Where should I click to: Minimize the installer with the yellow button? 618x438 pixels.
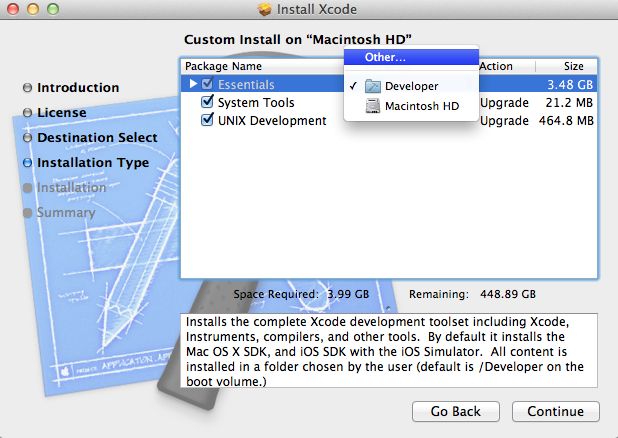coord(33,9)
